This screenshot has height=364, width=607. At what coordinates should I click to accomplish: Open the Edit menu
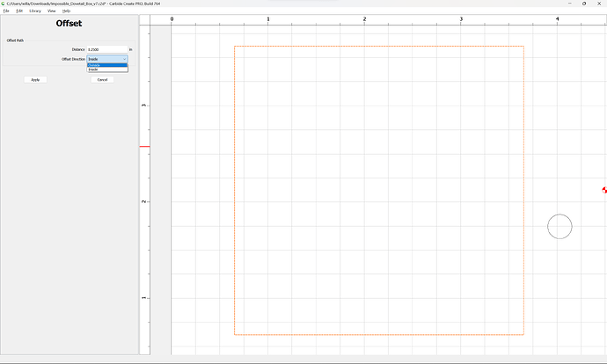[x=19, y=11]
